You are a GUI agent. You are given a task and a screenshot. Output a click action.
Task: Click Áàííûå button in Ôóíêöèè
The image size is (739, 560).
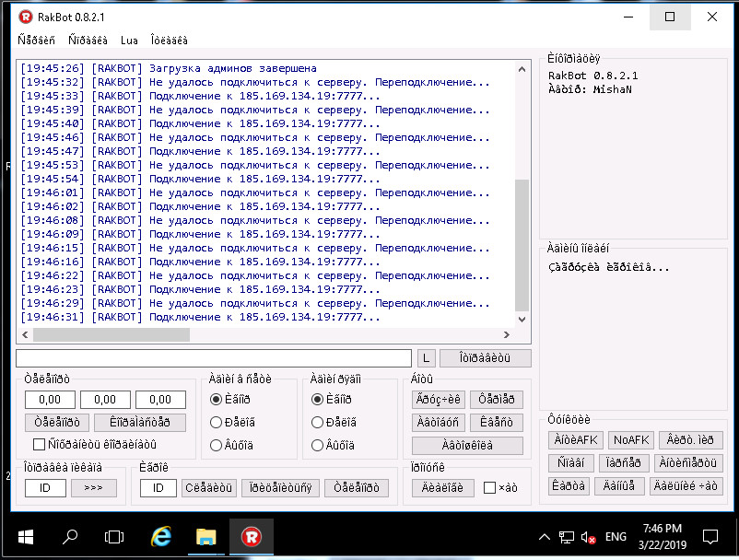pos(619,485)
